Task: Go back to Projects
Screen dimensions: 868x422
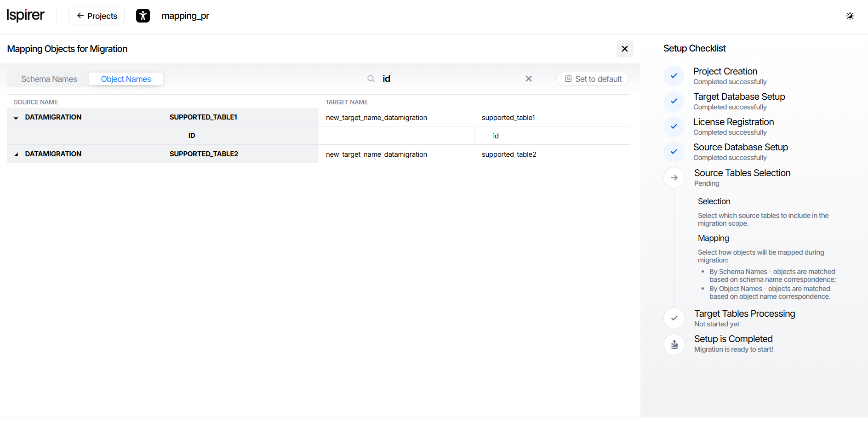Action: coord(97,16)
